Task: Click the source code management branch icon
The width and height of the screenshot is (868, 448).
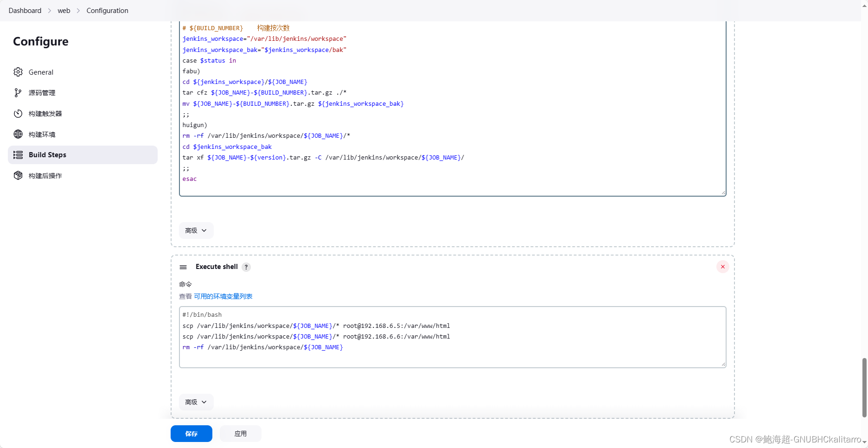Action: (18, 93)
